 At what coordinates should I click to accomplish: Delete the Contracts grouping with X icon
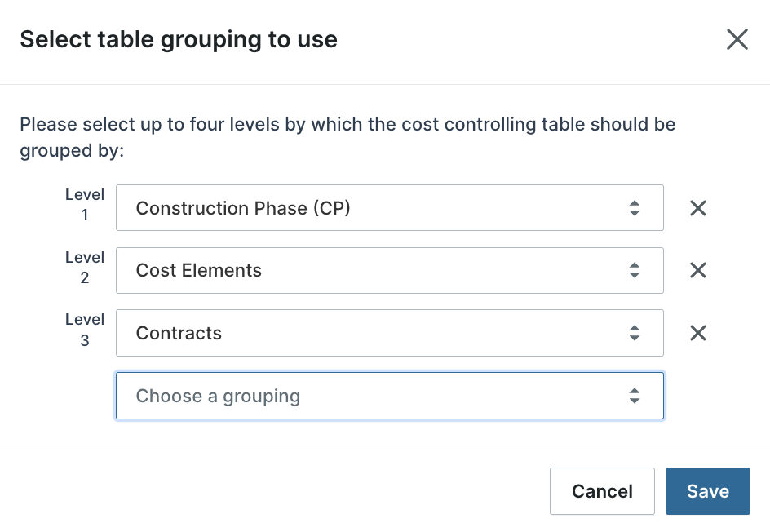pos(698,333)
